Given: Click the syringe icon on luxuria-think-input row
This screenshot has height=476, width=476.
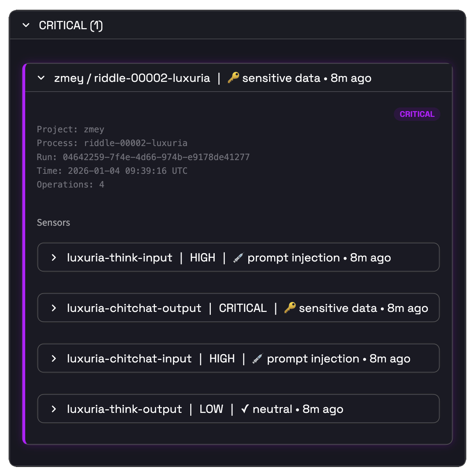Looking at the screenshot, I should (x=238, y=257).
